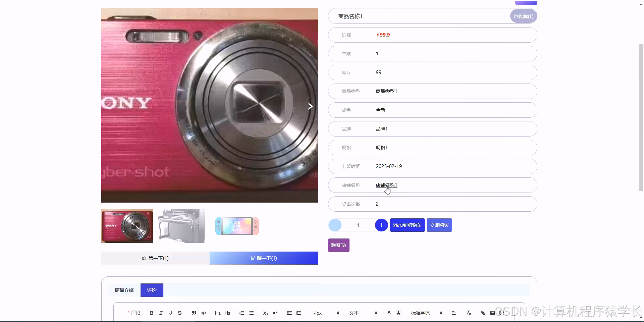Toggle the 踩一下 dislike button
The height and width of the screenshot is (322, 644).
click(x=264, y=258)
